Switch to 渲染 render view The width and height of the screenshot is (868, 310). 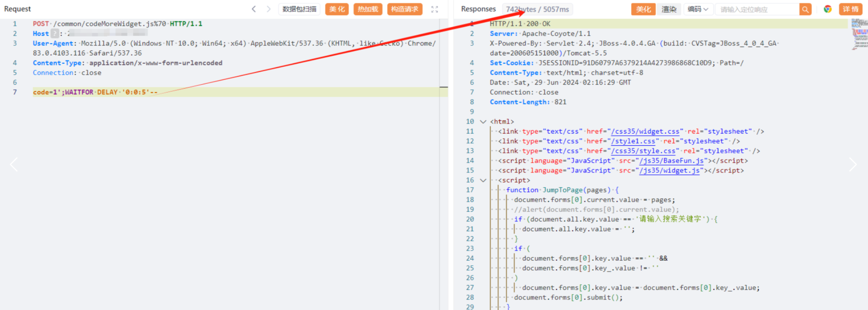coord(669,9)
